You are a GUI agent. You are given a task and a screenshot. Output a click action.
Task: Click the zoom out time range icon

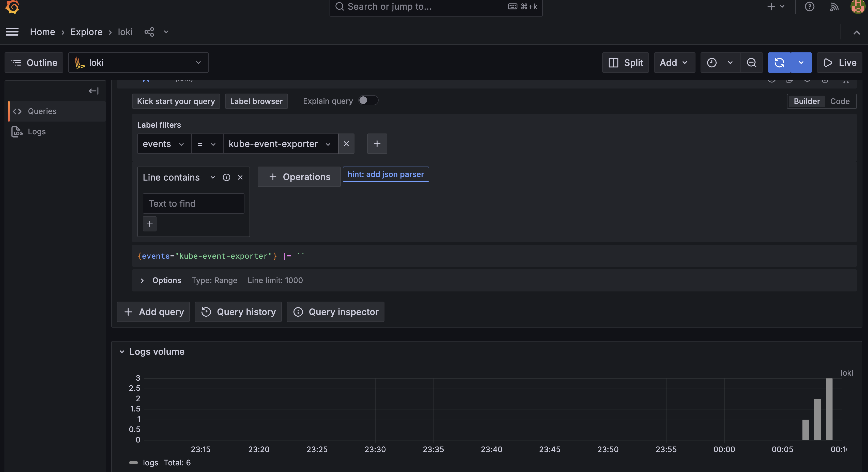751,63
